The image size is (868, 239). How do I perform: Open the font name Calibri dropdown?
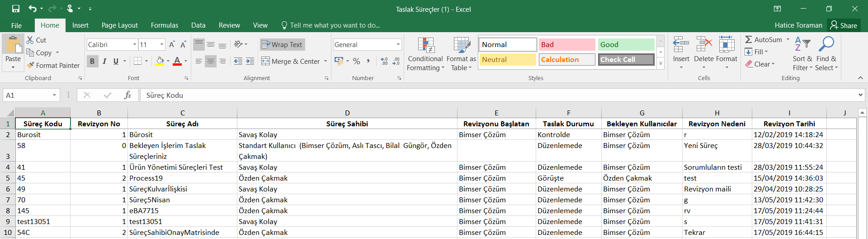tap(135, 44)
